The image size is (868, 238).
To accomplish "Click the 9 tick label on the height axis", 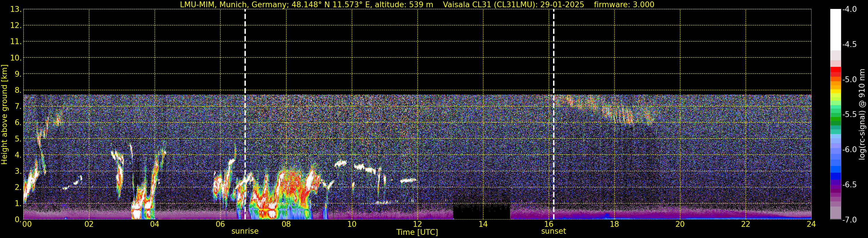I will coord(18,74).
